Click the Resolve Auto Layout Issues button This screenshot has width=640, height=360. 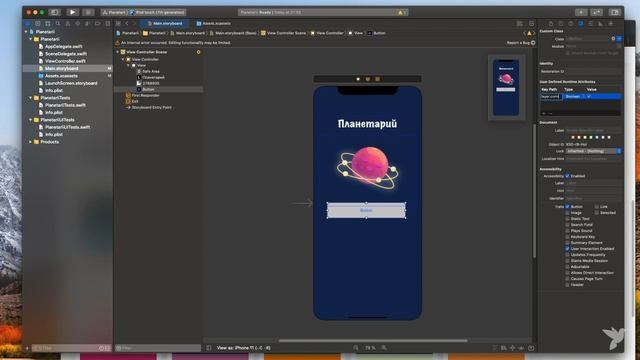(521, 348)
